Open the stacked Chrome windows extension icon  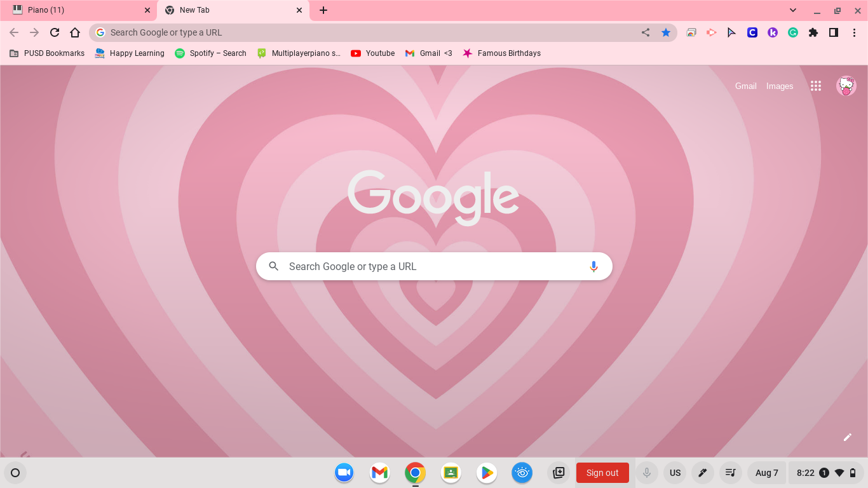[691, 32]
